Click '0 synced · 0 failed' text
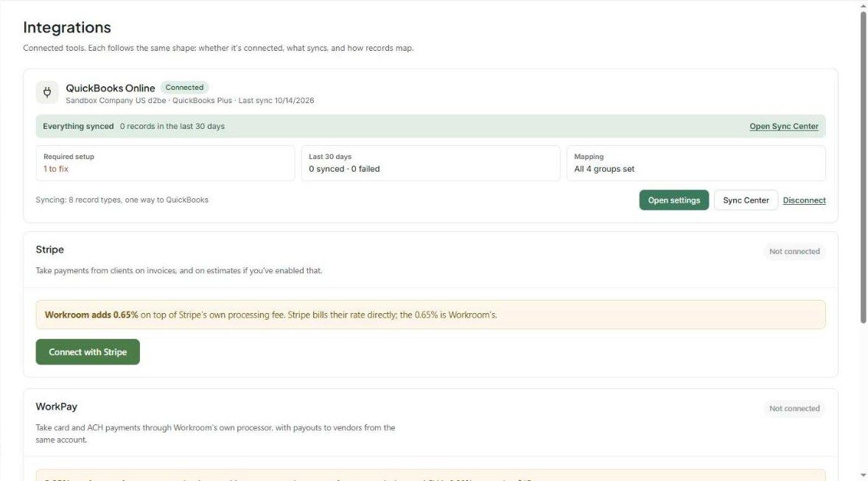Image resolution: width=868 pixels, height=481 pixels. [344, 169]
